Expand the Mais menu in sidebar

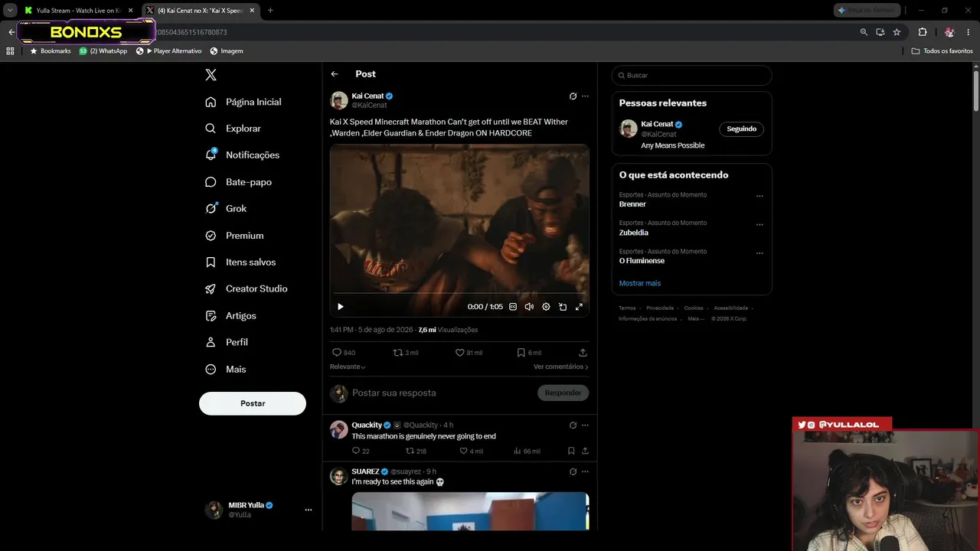(226, 369)
